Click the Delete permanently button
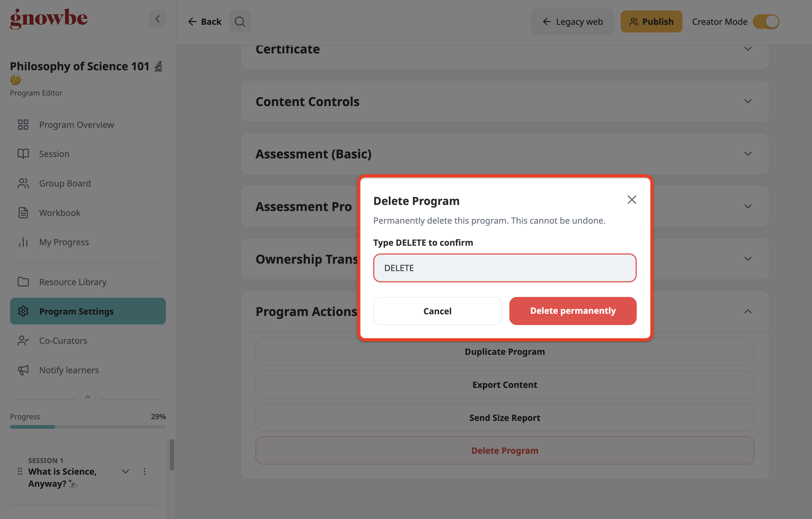Viewport: 812px width, 519px height. [572, 311]
